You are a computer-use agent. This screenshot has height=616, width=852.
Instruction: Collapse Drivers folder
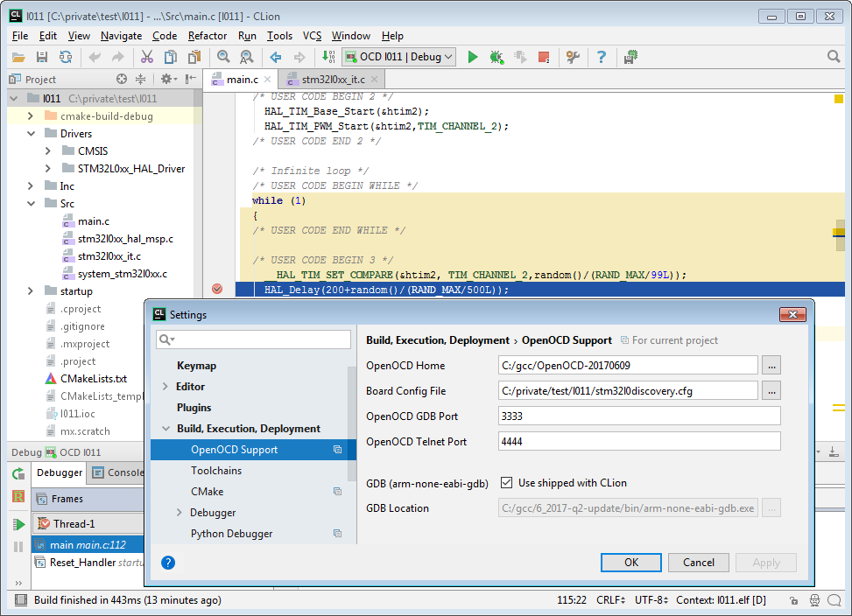31,134
